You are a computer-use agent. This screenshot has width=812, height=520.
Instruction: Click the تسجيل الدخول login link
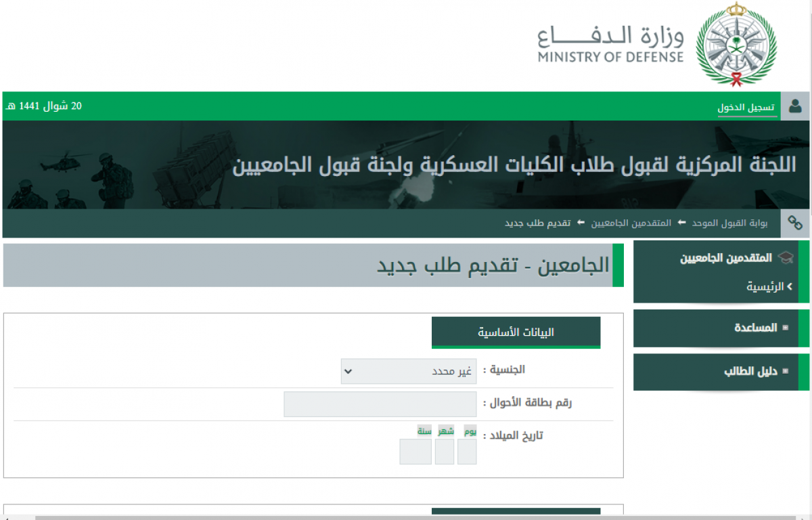[x=747, y=108]
